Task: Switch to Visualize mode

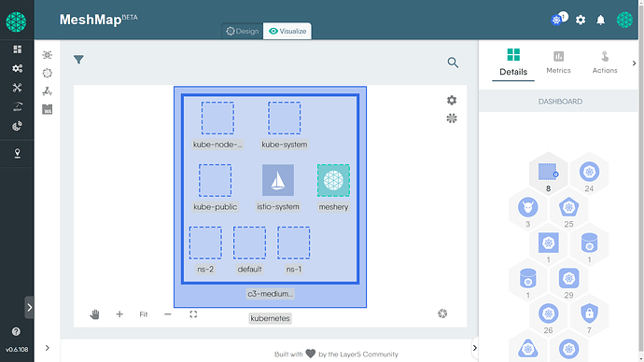Action: [287, 31]
